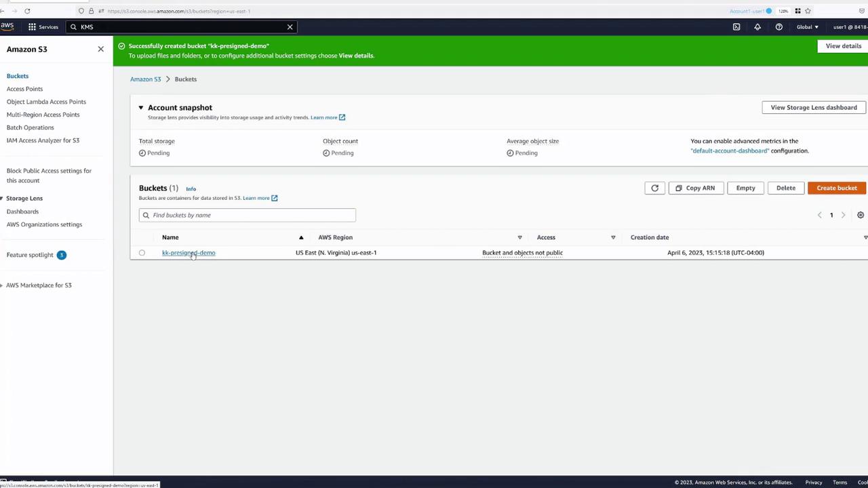Open IAM Access Analyzer for S3
This screenshot has width=868, height=488.
[43, 140]
